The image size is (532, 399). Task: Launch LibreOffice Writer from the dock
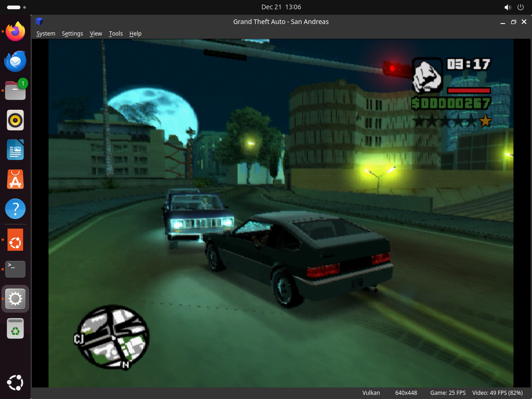pyautogui.click(x=15, y=150)
